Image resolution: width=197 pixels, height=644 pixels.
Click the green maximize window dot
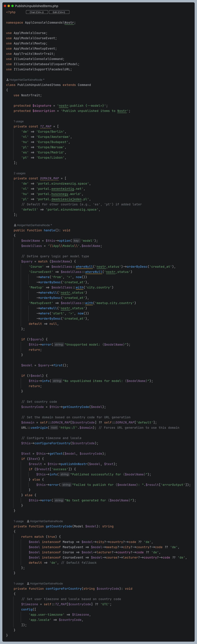click(12, 6)
